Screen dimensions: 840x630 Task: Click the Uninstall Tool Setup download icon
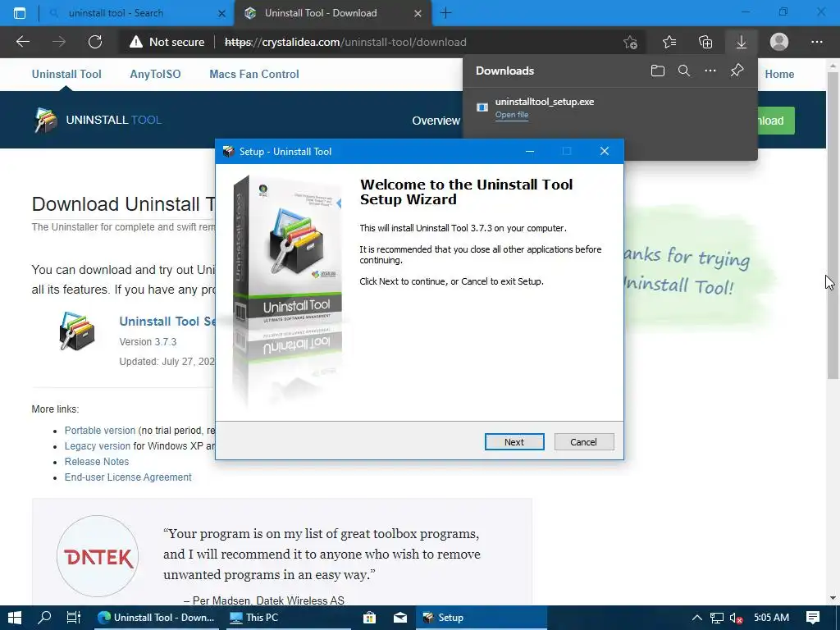[x=77, y=331]
